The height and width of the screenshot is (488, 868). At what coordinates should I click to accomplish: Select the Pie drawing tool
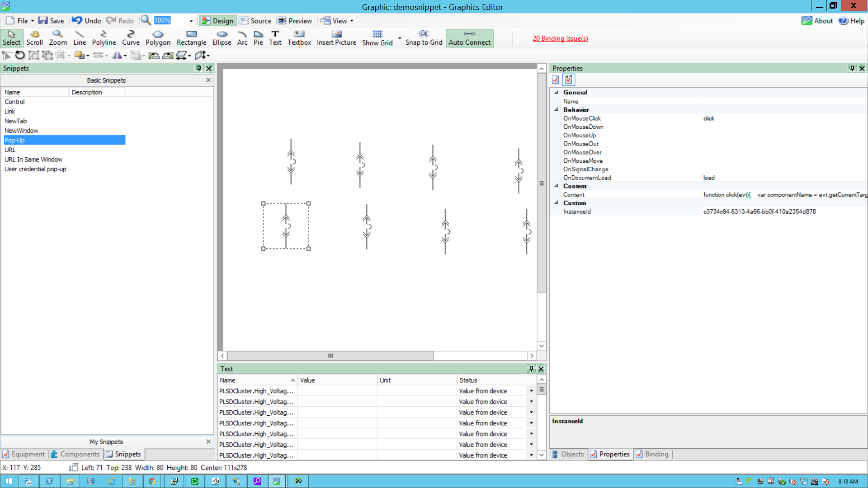pos(258,38)
